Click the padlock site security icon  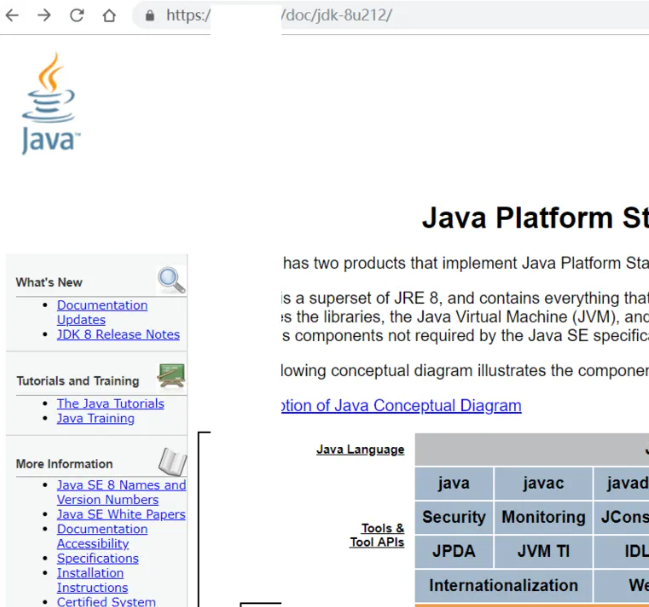150,16
